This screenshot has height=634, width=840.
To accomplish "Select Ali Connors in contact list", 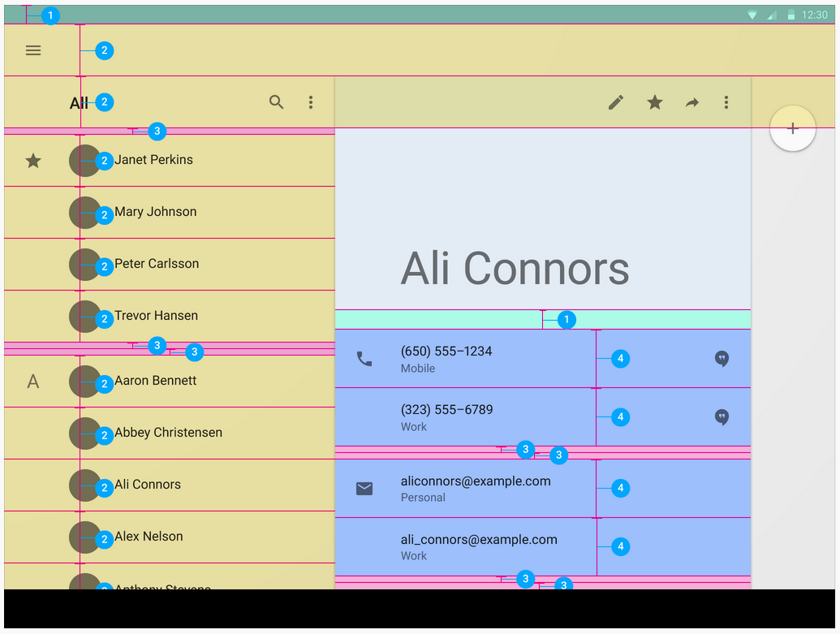I will pyautogui.click(x=170, y=485).
